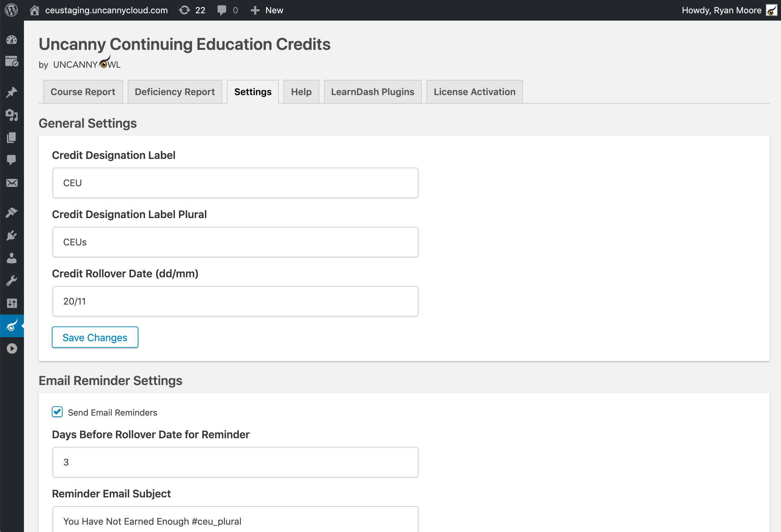The image size is (781, 532).
Task: Click the Save Changes button
Action: click(x=95, y=337)
